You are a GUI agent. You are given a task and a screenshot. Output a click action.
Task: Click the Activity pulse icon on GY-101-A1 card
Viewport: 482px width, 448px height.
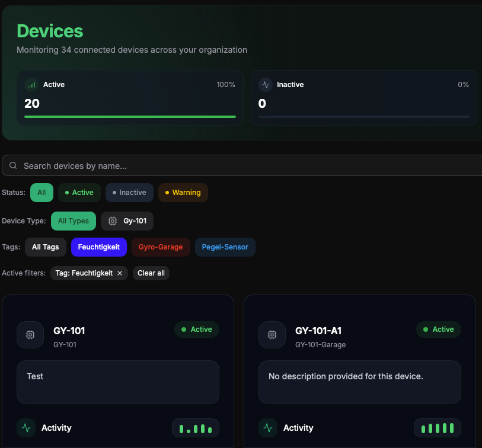(268, 428)
